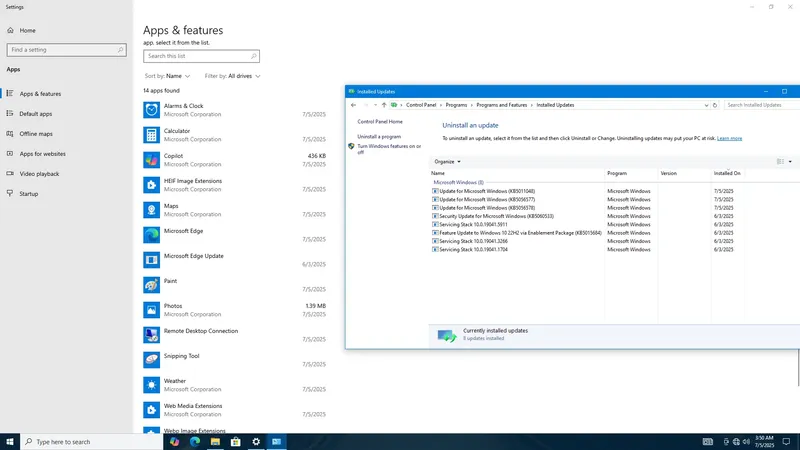Select Security Update for Microsoft Windows (KB5060533)
The width and height of the screenshot is (800, 450).
pyautogui.click(x=496, y=216)
